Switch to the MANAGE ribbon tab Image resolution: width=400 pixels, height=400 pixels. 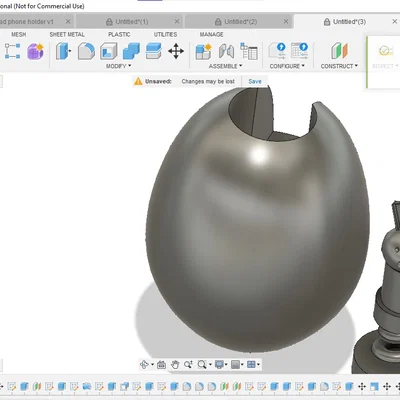click(211, 34)
